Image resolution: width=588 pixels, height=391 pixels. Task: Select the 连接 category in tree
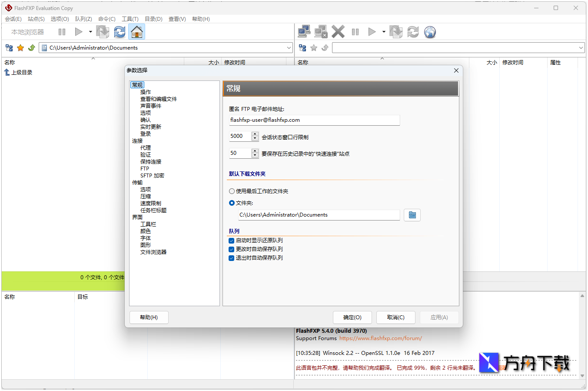137,141
